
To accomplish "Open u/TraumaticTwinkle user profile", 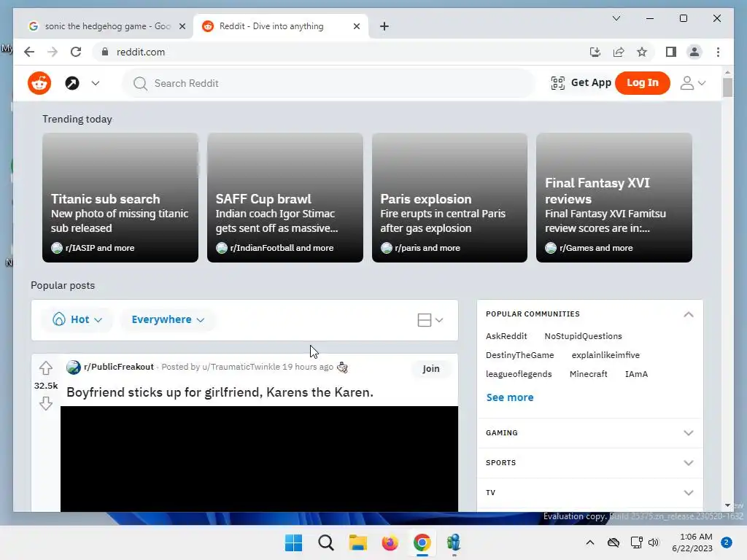I will 241,367.
